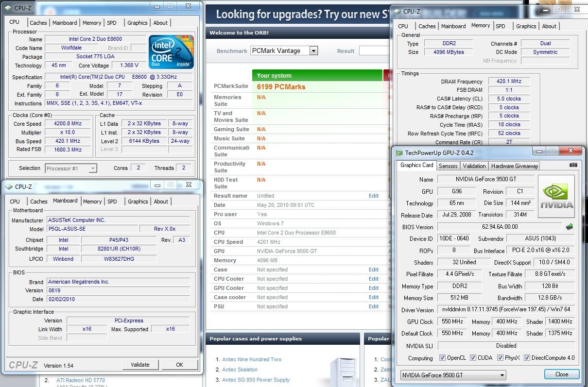This screenshot has width=588, height=387.
Task: Open the Antec Skeleton link
Action: click(240, 370)
